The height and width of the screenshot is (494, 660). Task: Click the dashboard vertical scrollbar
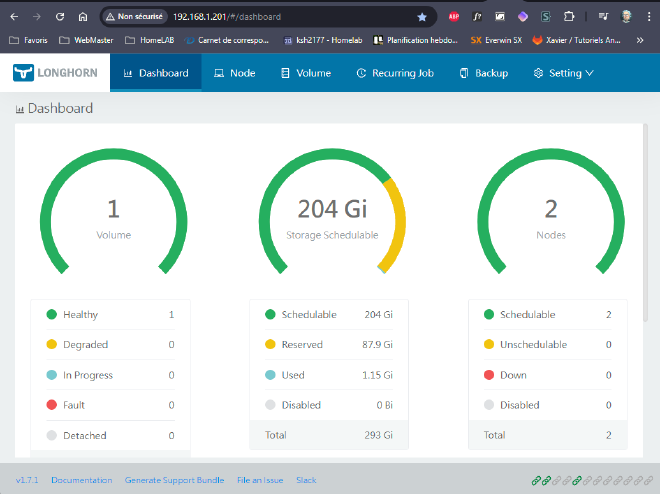[x=645, y=223]
